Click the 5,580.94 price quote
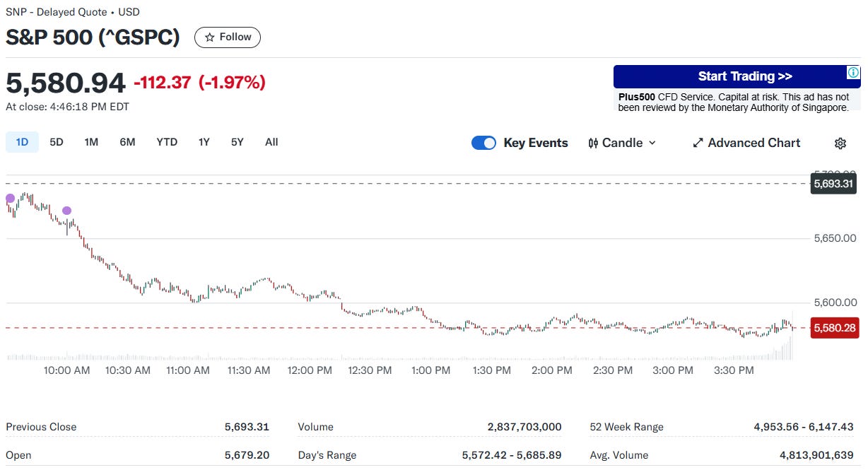Screen dimensions: 868x470 pos(66,83)
